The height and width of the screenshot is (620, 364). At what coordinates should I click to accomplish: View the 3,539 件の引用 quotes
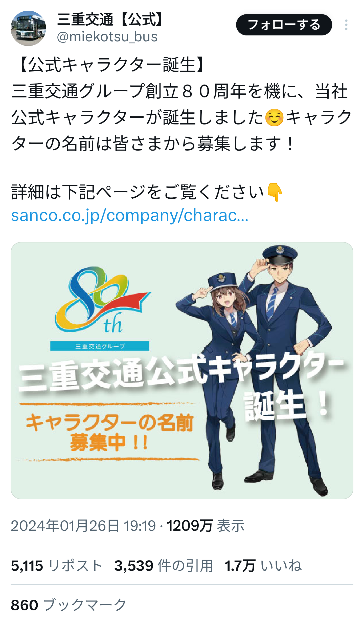point(164,566)
